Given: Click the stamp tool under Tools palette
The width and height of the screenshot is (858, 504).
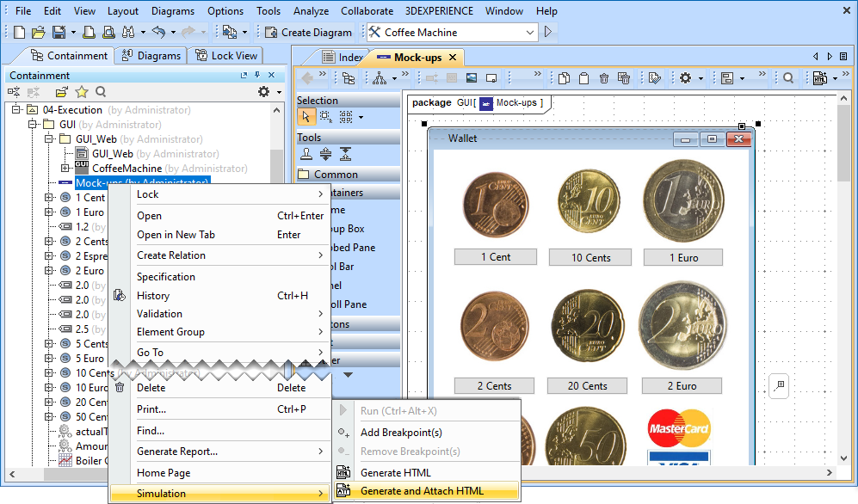Looking at the screenshot, I should point(306,154).
